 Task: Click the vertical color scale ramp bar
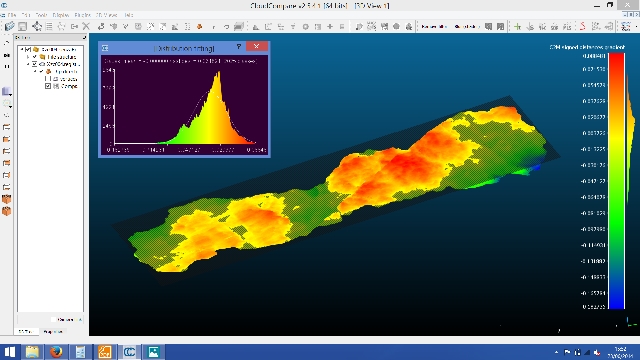pyautogui.click(x=616, y=181)
